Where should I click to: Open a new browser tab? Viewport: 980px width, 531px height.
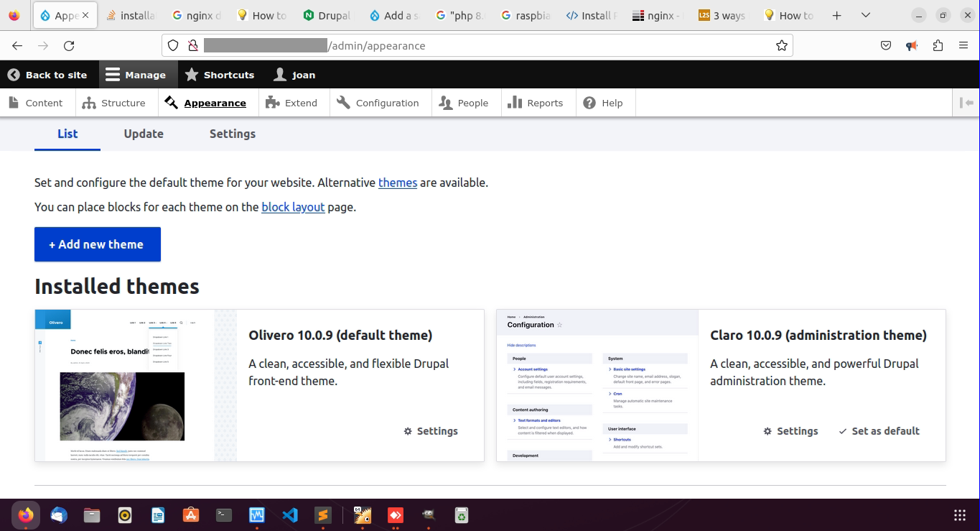(x=836, y=15)
